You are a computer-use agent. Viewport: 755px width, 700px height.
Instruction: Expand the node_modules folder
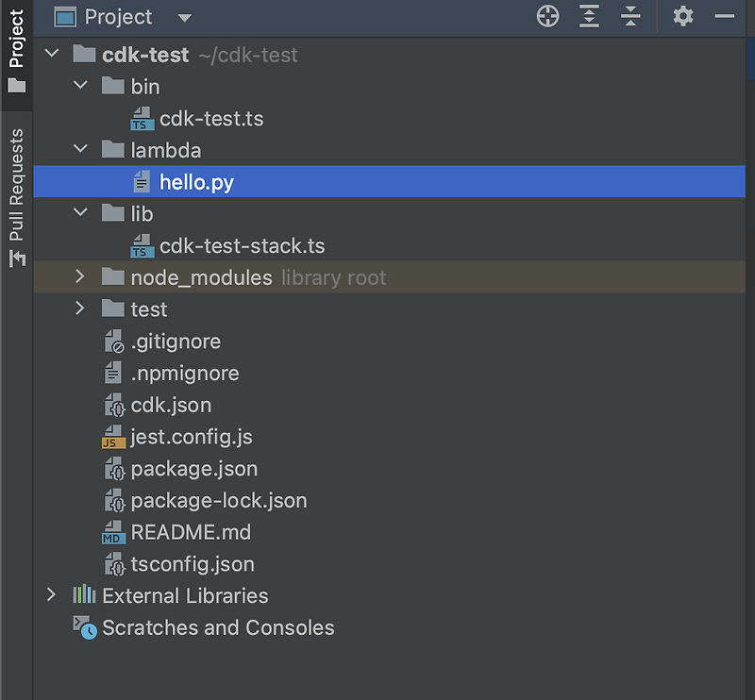[80, 277]
